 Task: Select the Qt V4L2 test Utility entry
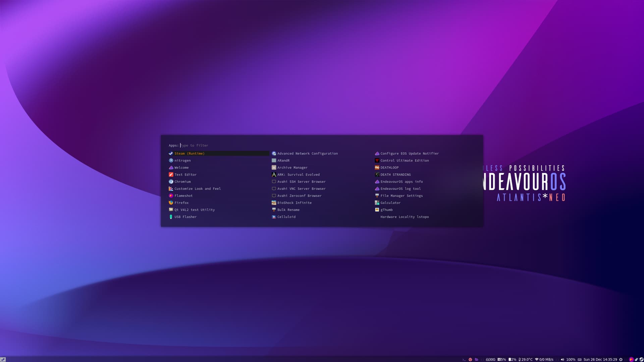coord(219,210)
